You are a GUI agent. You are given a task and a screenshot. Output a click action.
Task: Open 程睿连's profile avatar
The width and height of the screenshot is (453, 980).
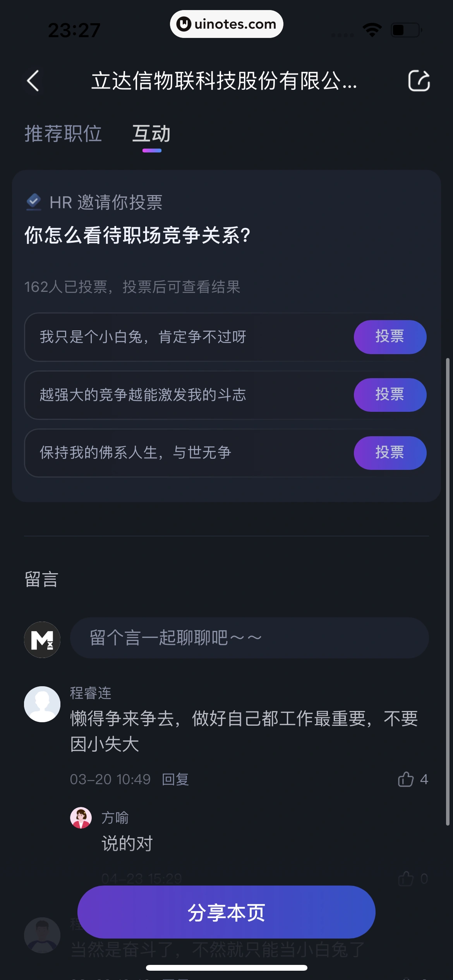[x=42, y=704]
